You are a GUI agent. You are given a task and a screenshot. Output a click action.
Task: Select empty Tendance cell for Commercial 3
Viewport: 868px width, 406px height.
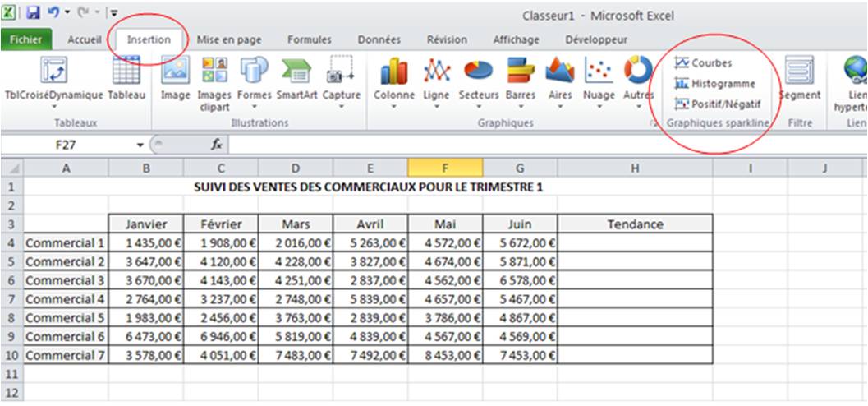[x=635, y=280]
